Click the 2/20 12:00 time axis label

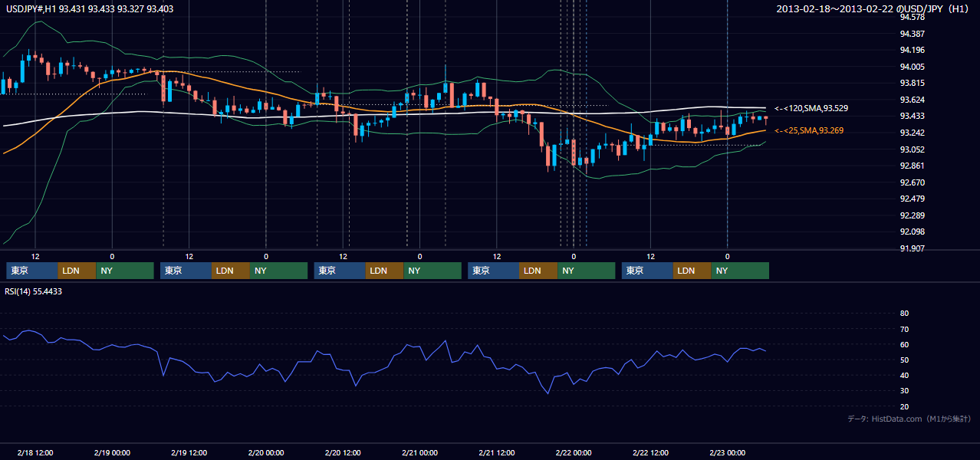(343, 452)
